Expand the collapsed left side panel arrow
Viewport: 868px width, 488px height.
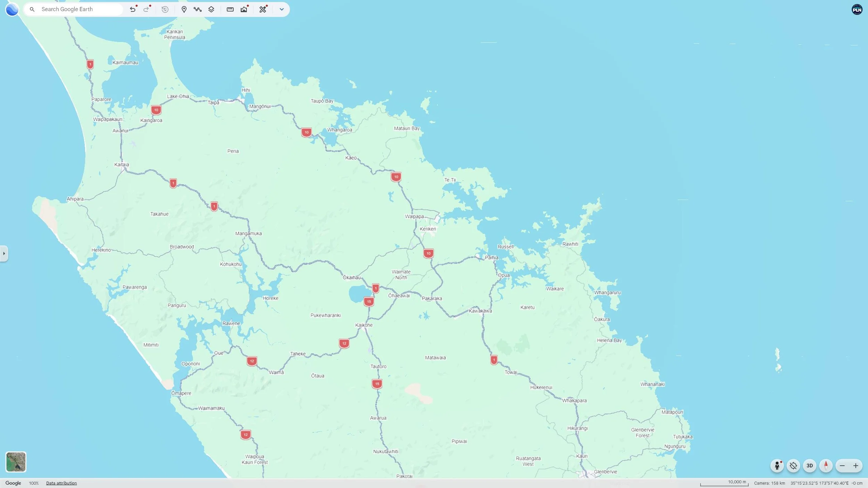click(4, 253)
